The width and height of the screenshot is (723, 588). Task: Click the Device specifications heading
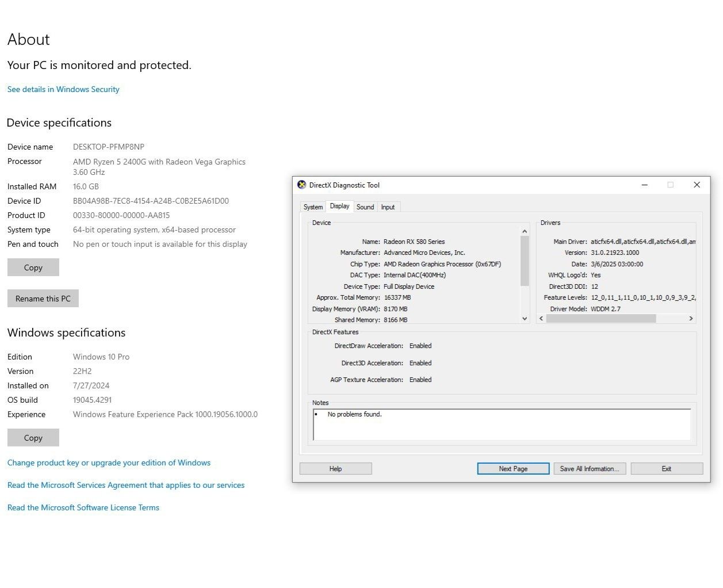click(59, 123)
